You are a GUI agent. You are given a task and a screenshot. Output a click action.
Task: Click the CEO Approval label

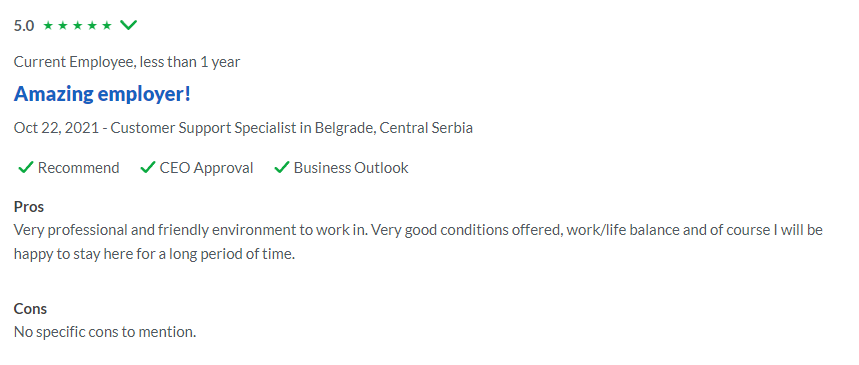[207, 168]
